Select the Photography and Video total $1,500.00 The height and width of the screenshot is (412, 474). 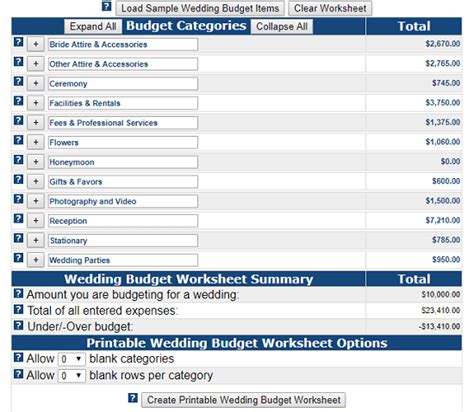point(443,201)
